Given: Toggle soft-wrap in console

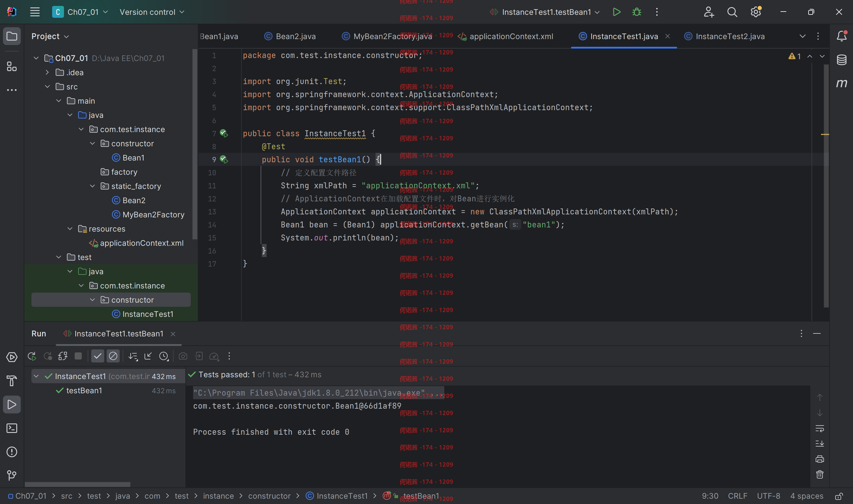Looking at the screenshot, I should pyautogui.click(x=820, y=428).
